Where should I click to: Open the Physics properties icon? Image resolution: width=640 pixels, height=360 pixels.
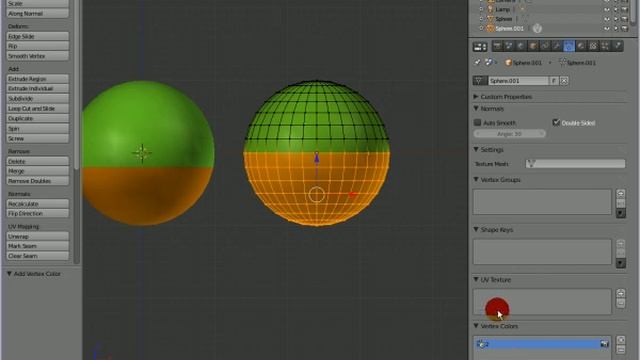[618, 46]
